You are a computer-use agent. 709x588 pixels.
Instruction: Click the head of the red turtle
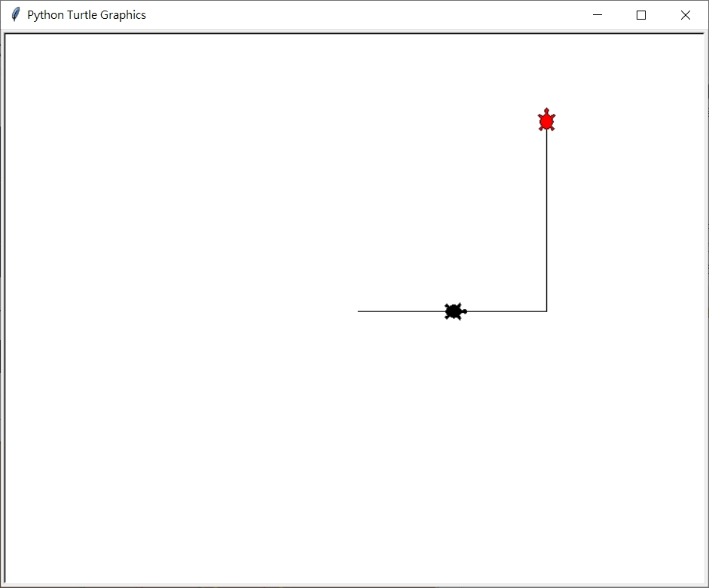[546, 112]
